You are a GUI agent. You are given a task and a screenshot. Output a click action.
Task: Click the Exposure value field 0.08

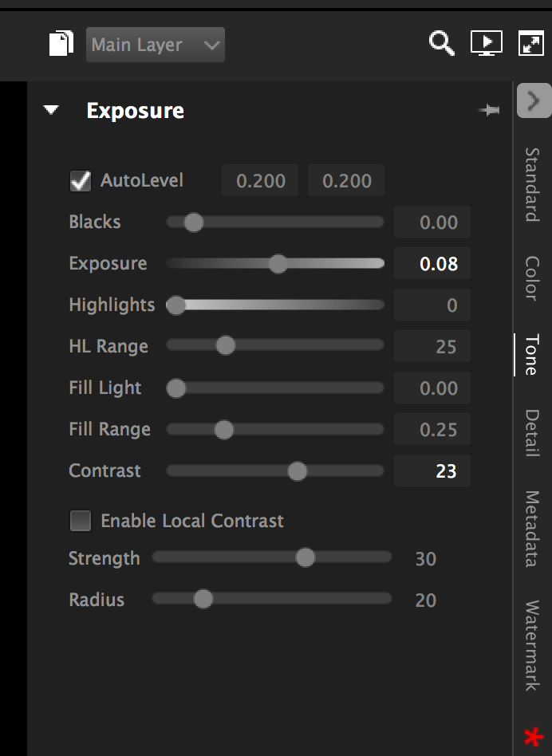point(432,264)
